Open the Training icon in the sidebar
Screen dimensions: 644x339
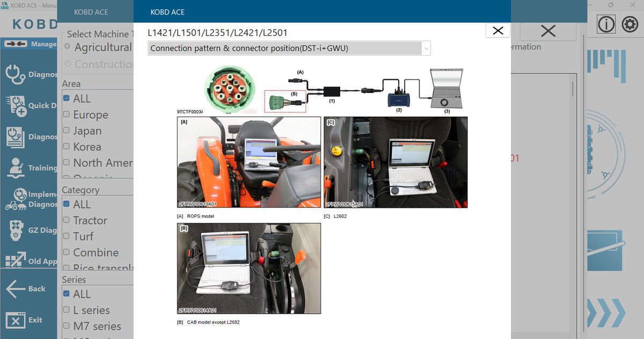tap(16, 168)
